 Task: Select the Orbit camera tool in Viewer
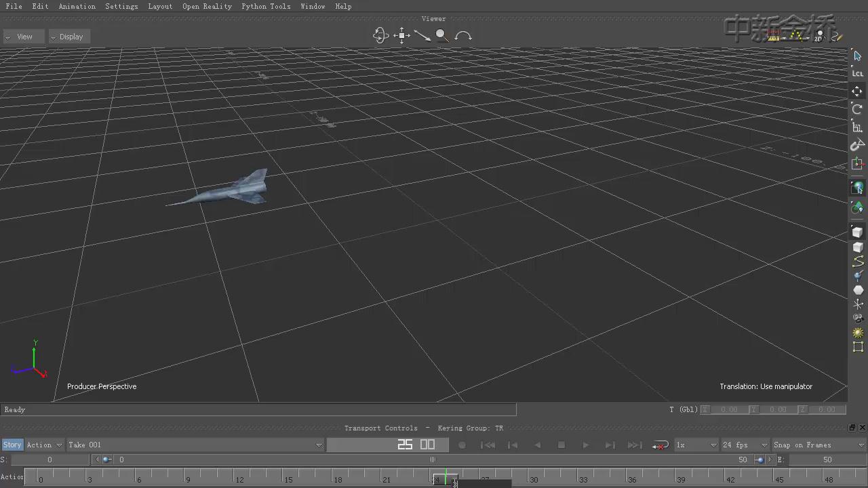(380, 36)
